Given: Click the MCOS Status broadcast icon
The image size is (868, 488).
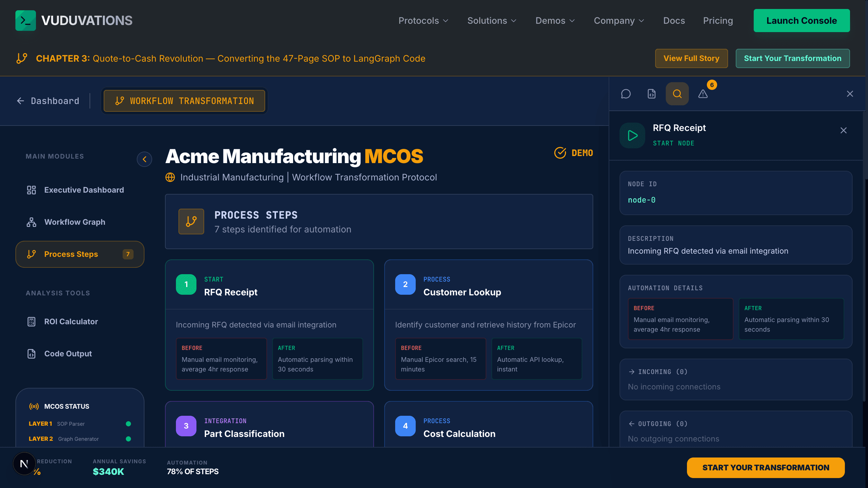Looking at the screenshot, I should tap(34, 406).
